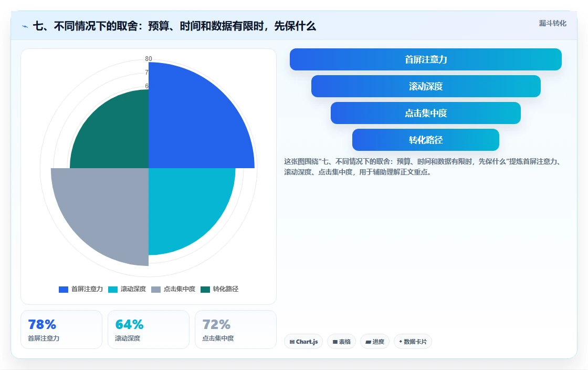Click the lightning icon beside the title
588x370 pixels.
tap(25, 26)
